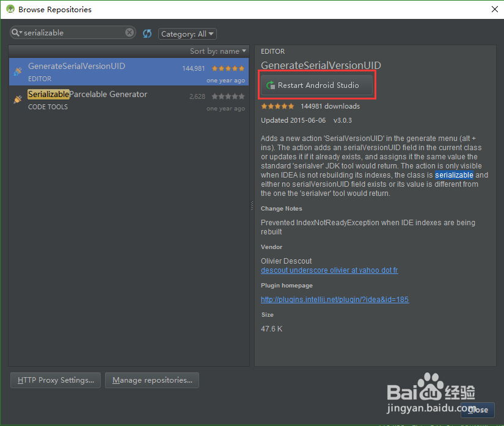
Task: Click Manage repositories button
Action: click(152, 380)
